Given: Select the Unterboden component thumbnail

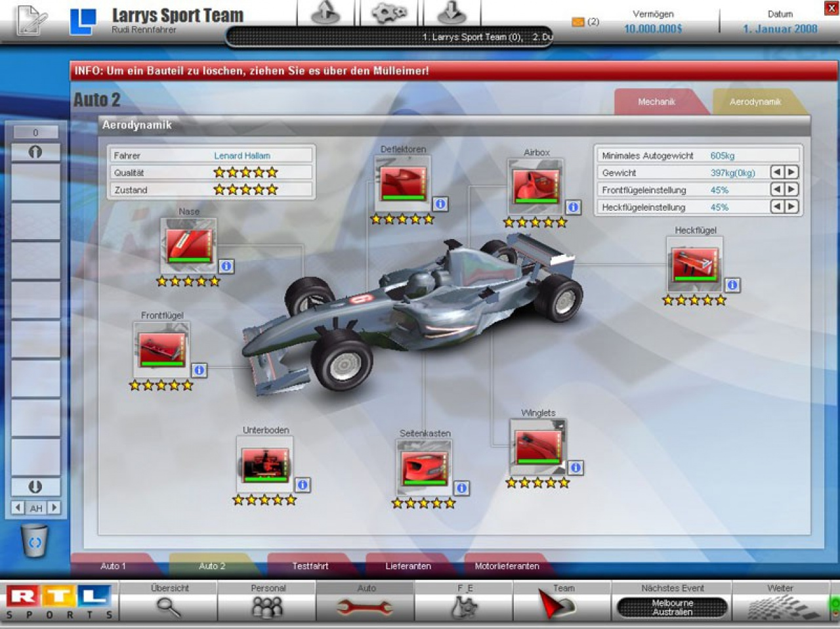Looking at the screenshot, I should [265, 464].
